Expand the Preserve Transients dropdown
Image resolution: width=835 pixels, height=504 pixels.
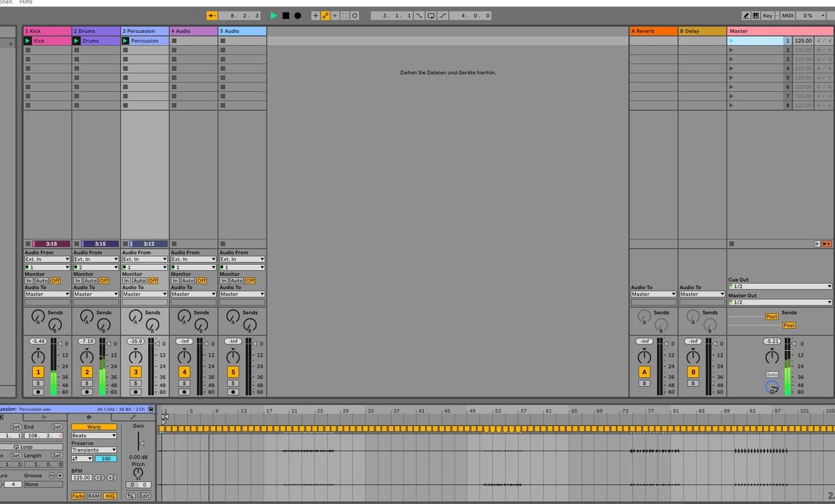click(x=94, y=450)
